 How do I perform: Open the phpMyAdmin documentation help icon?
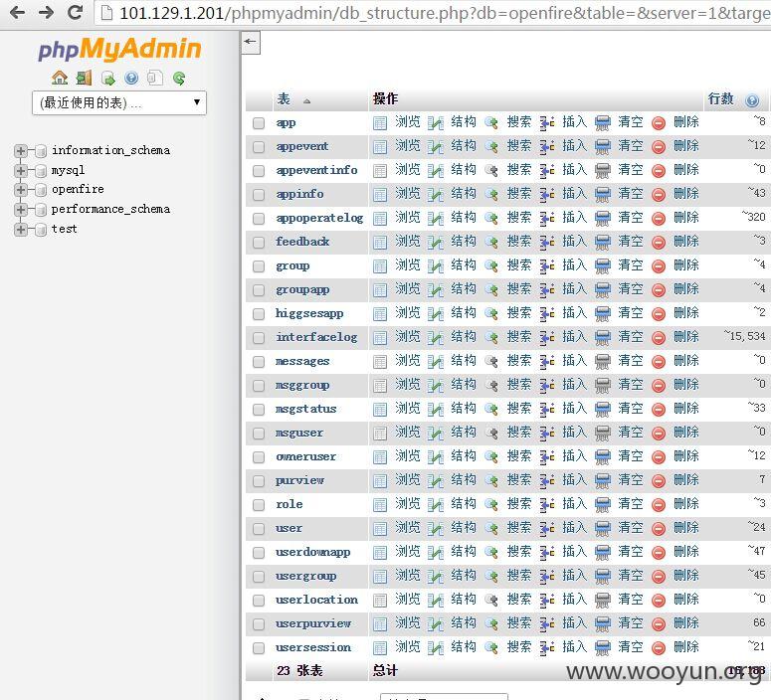131,78
